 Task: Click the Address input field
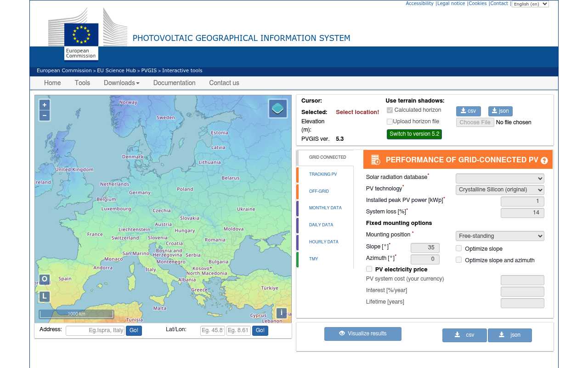tap(95, 331)
